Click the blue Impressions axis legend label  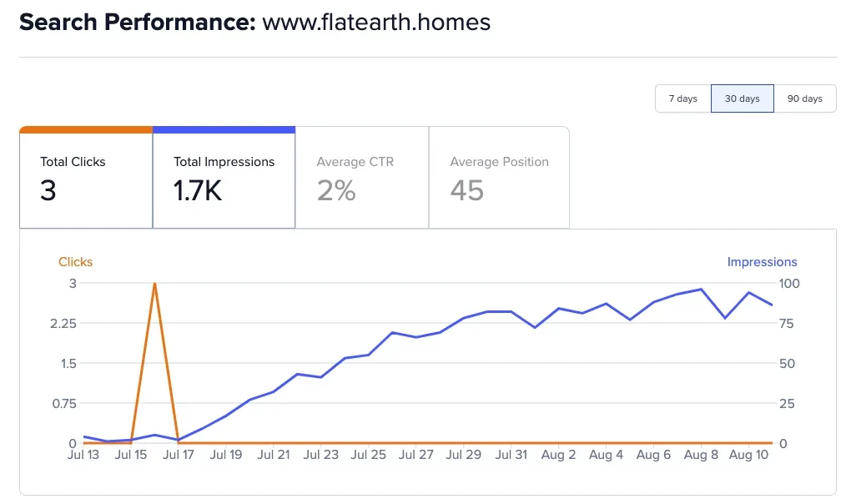click(762, 262)
